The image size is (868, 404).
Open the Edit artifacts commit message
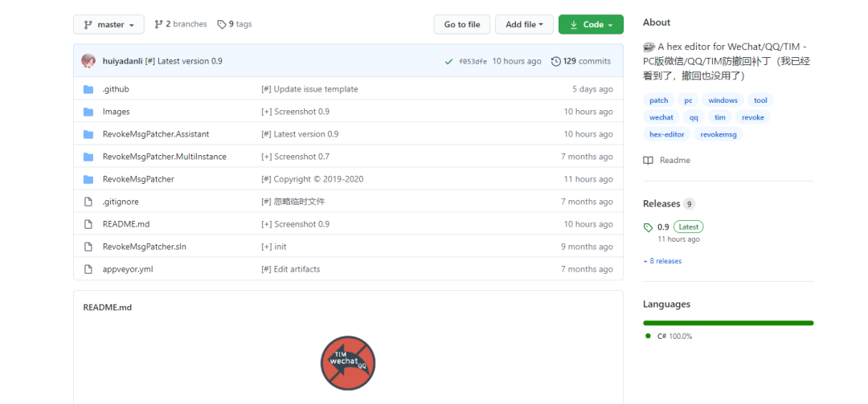pyautogui.click(x=291, y=270)
